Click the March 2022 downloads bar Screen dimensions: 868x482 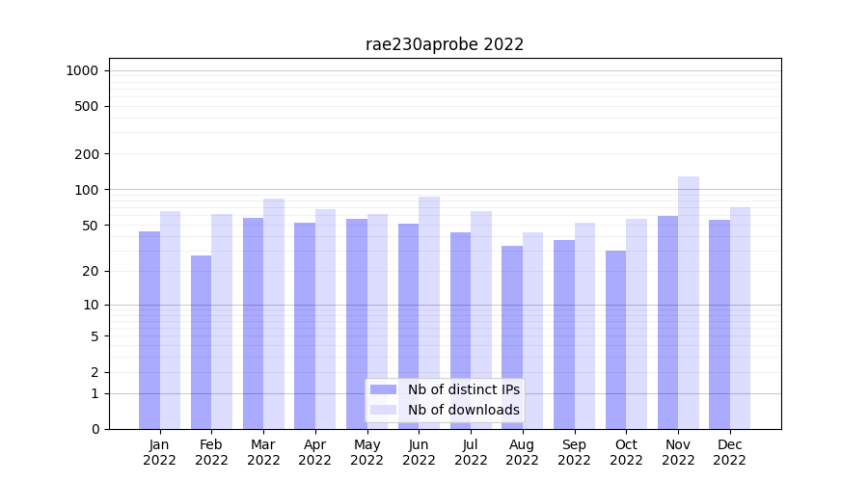click(x=274, y=313)
